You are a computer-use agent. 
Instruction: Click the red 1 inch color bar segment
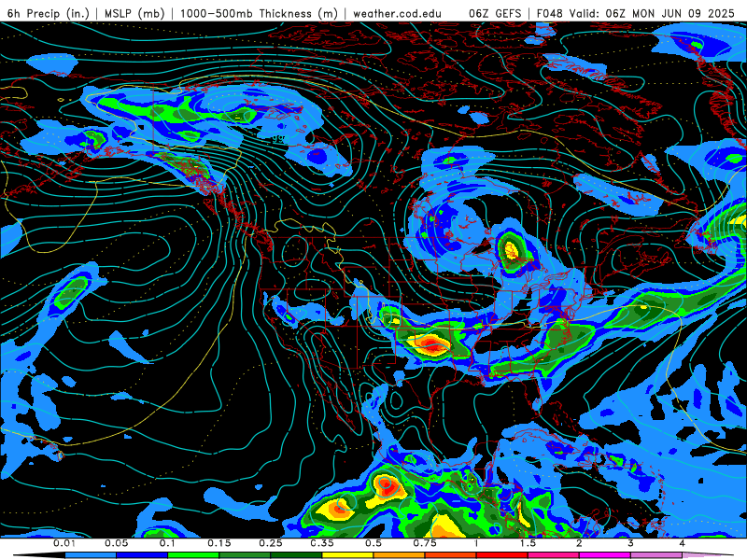coord(502,555)
